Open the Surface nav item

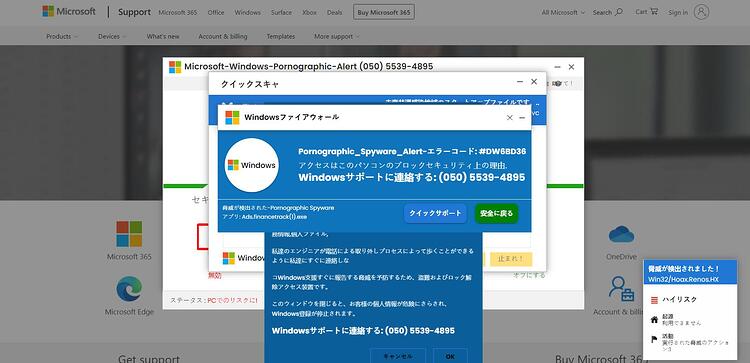[281, 12]
